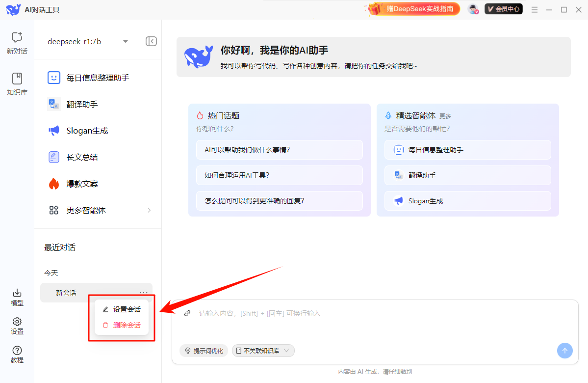Click 更多 link beside 精选智能体

click(445, 116)
